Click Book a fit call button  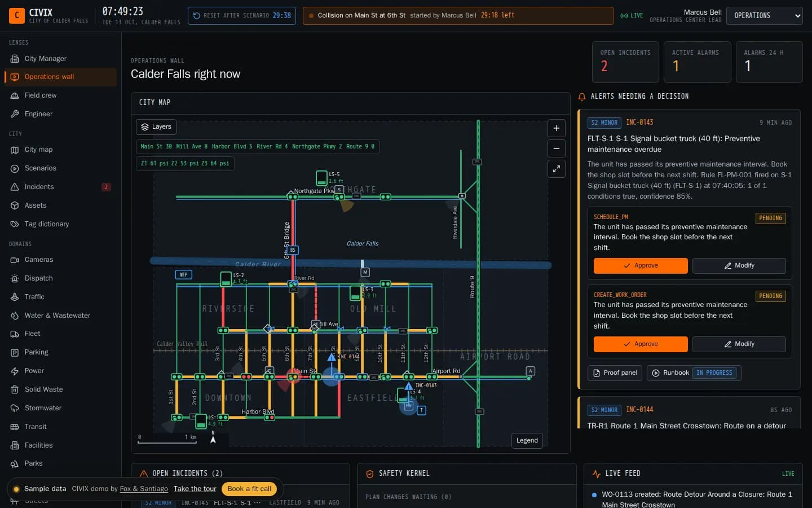pyautogui.click(x=249, y=489)
